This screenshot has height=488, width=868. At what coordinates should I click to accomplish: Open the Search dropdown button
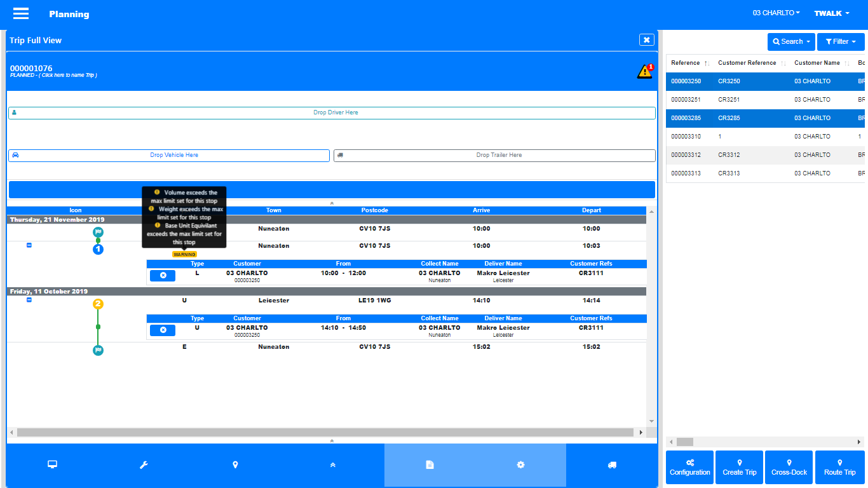pyautogui.click(x=791, y=41)
